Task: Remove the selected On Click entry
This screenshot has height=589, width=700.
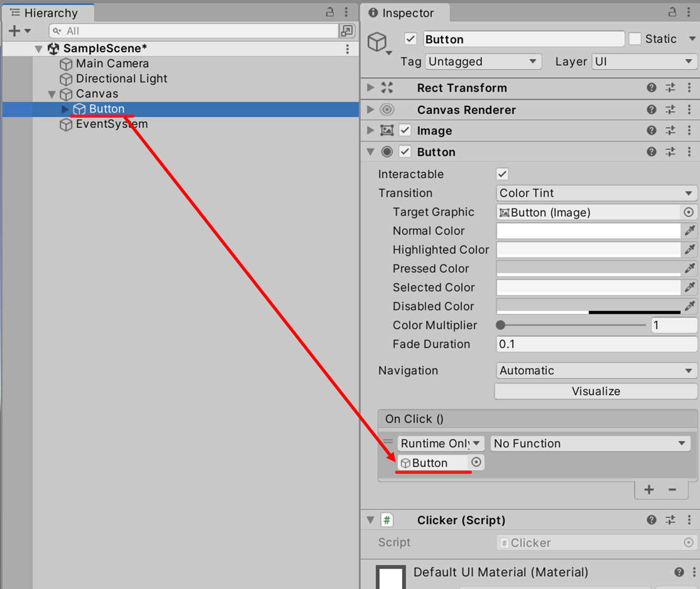Action: click(672, 490)
